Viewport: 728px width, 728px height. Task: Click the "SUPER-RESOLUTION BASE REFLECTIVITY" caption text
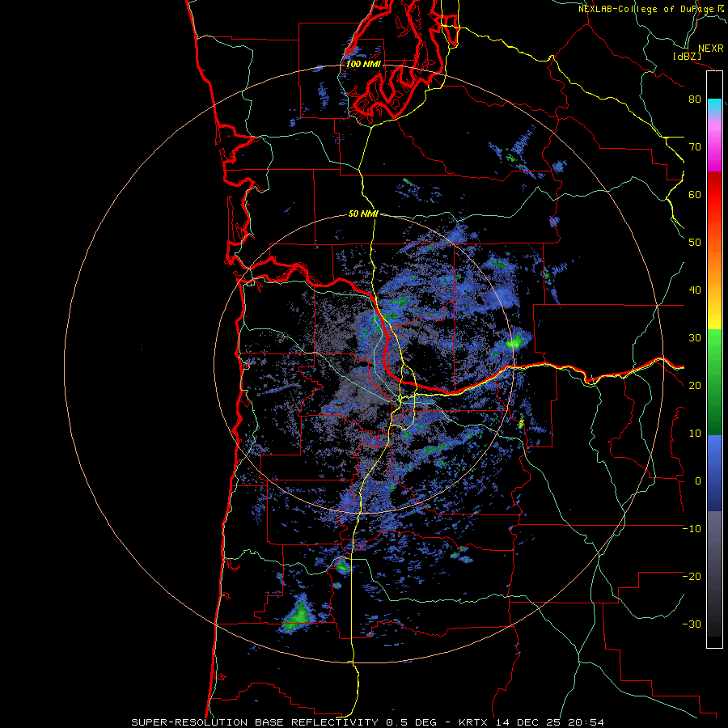(256, 722)
